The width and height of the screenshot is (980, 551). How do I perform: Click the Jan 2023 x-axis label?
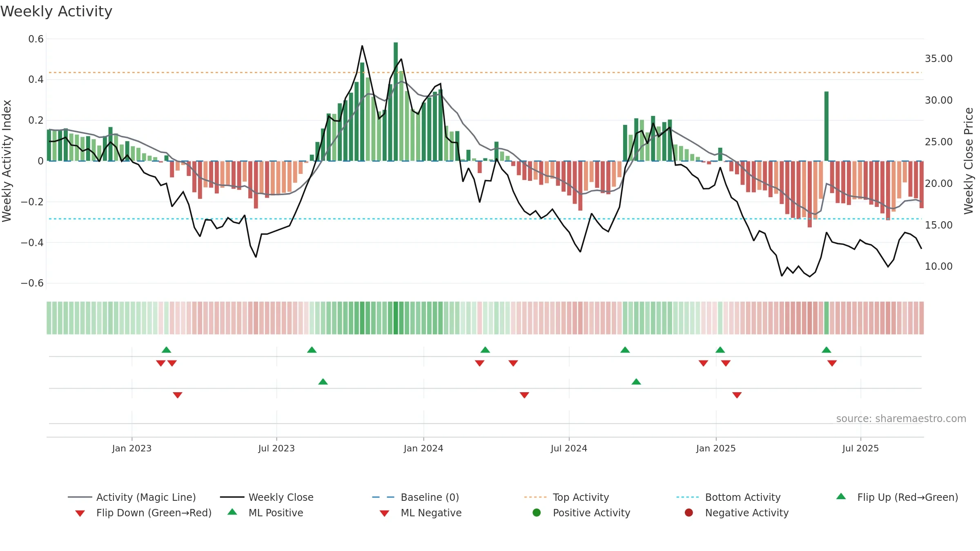(x=132, y=448)
